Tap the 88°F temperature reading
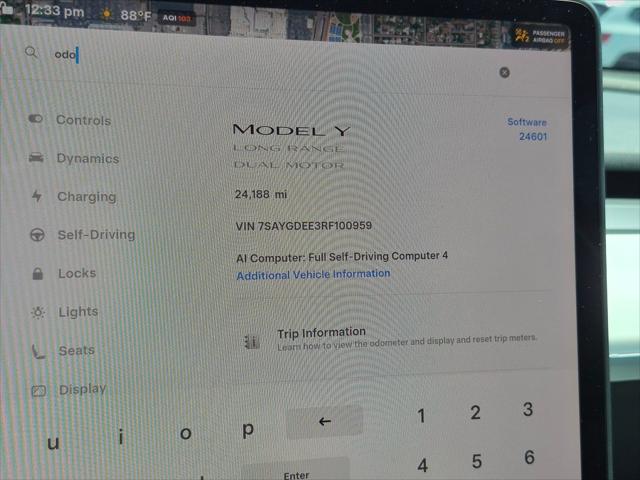Viewport: 640px width, 480px height. [136, 16]
